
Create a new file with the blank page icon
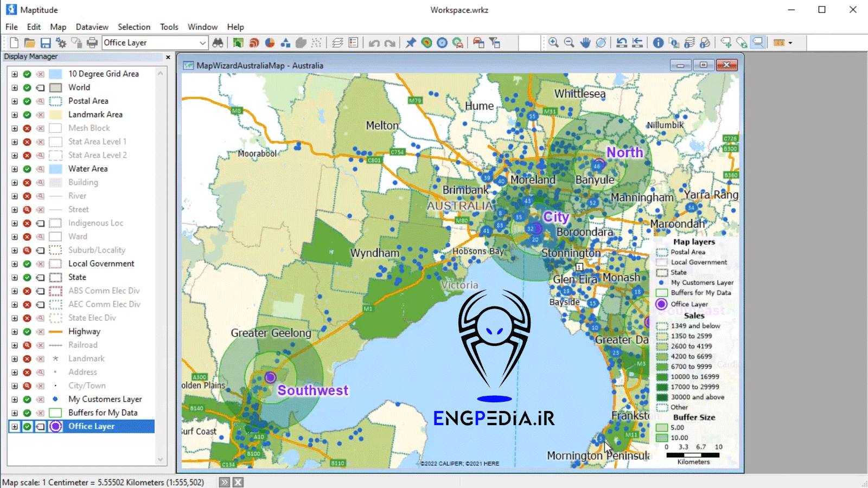coord(14,43)
